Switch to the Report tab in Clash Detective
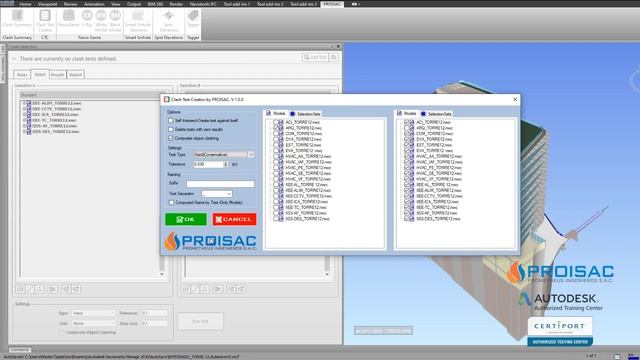The height and width of the screenshot is (360, 640). coord(76,75)
